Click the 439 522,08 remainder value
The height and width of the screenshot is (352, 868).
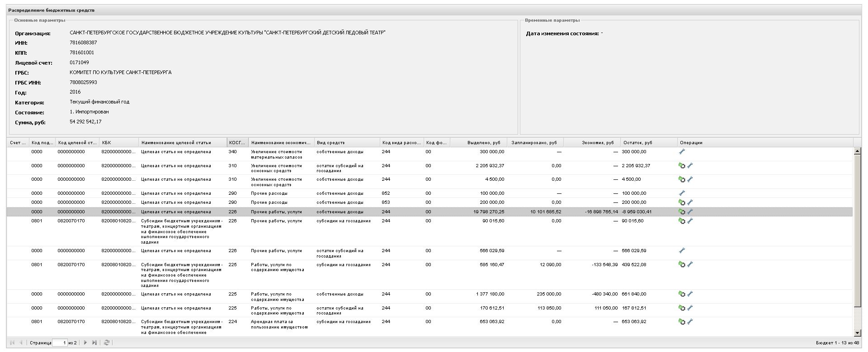(634, 264)
